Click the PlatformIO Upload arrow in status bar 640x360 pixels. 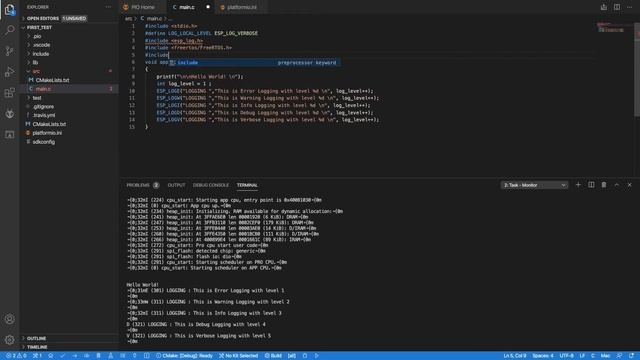[x=75, y=356]
